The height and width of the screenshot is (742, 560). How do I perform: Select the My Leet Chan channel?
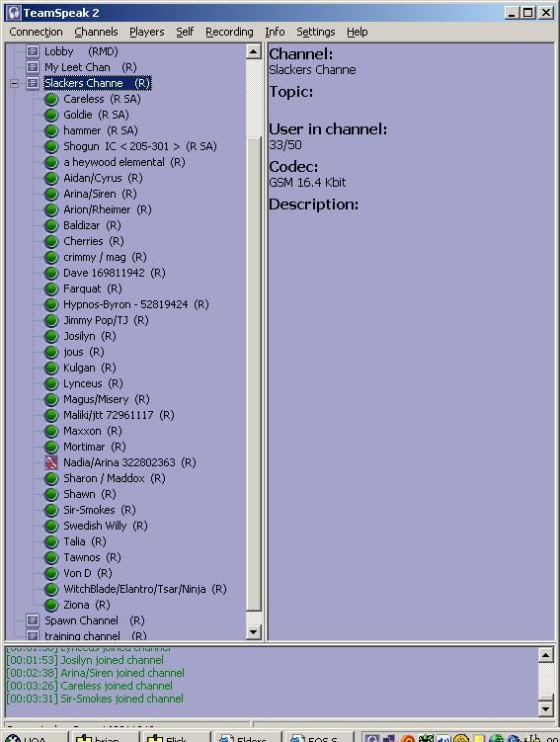tap(90, 67)
